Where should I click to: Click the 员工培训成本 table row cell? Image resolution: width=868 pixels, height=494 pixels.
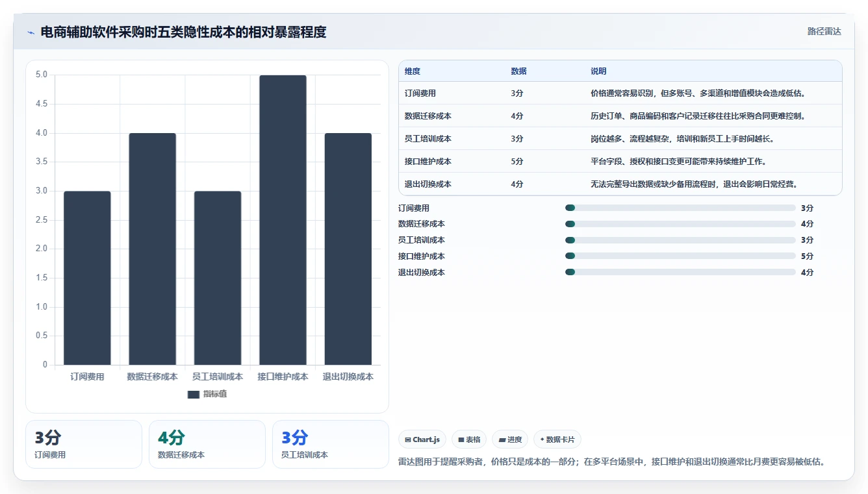pyautogui.click(x=428, y=139)
